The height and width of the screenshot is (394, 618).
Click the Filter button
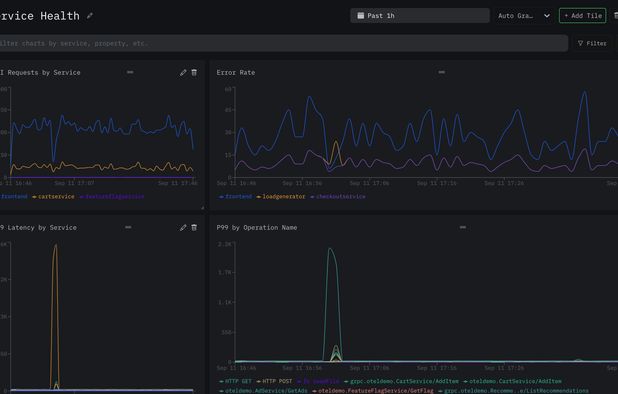[592, 43]
